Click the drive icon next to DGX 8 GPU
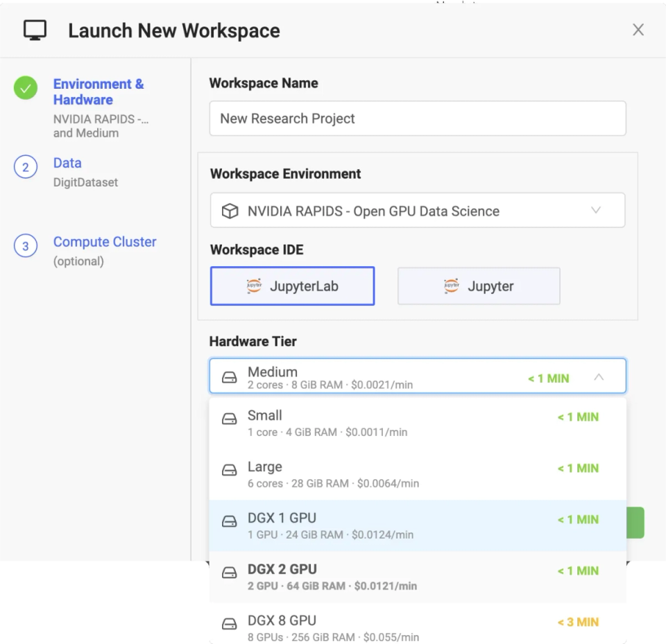The height and width of the screenshot is (644, 666). coord(230,624)
